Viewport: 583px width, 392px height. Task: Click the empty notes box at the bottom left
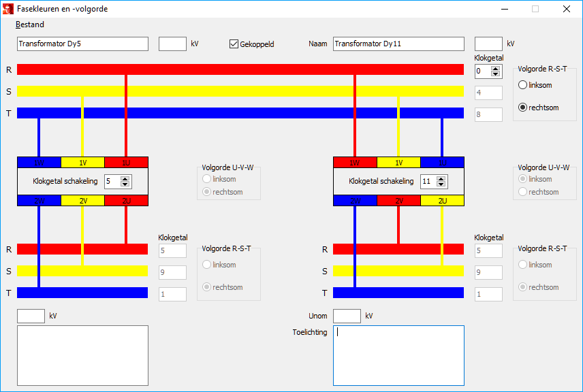click(x=82, y=355)
